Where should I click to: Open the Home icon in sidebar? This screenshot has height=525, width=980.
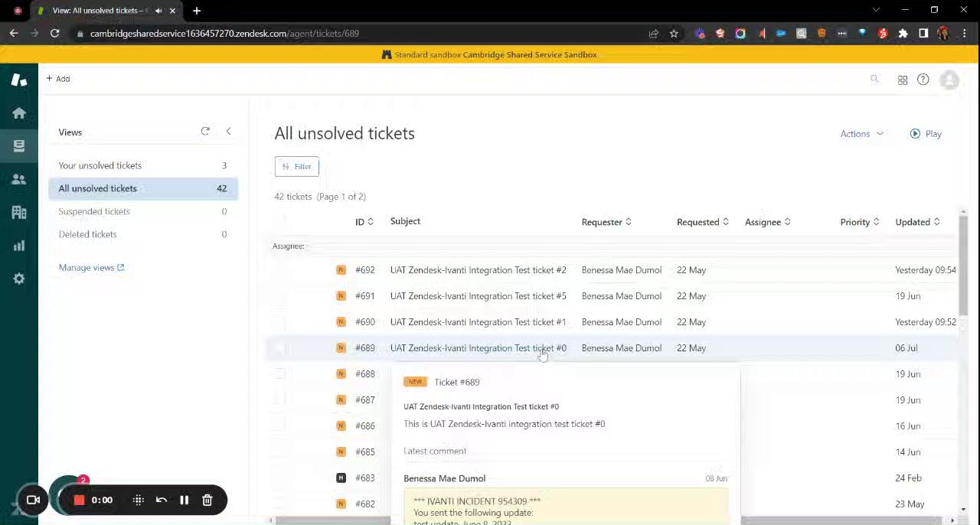19,113
